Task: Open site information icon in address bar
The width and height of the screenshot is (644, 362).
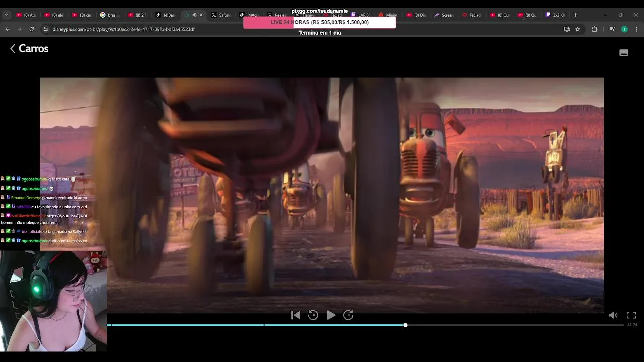Action: [x=46, y=29]
